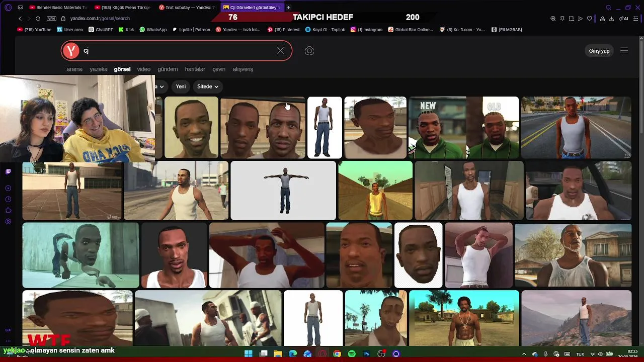This screenshot has width=644, height=362.
Task: Click the Giriş yap button
Action: 599,51
